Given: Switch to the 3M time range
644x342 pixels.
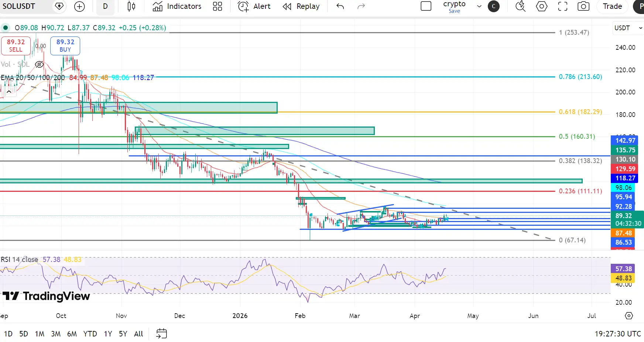Looking at the screenshot, I should pos(56,334).
